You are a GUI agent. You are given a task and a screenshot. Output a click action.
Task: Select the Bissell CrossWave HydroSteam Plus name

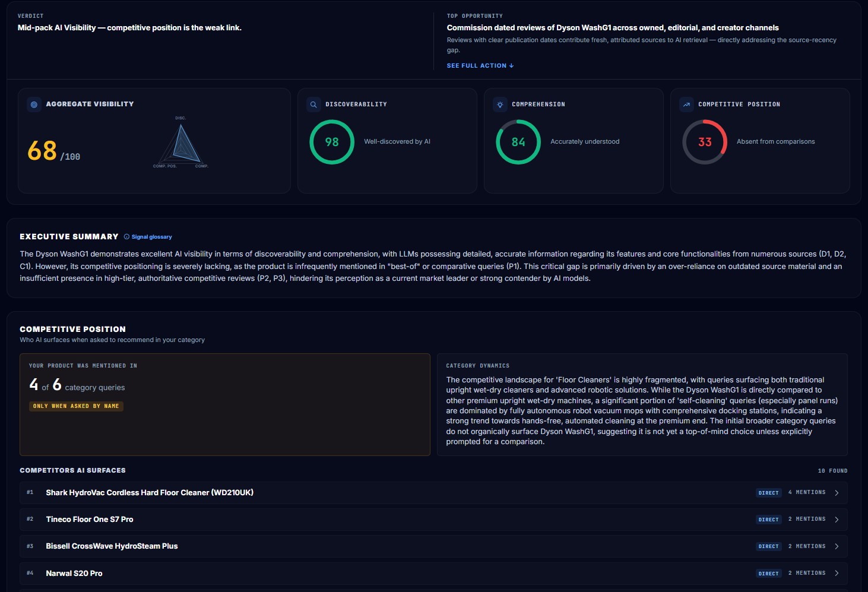coord(112,546)
